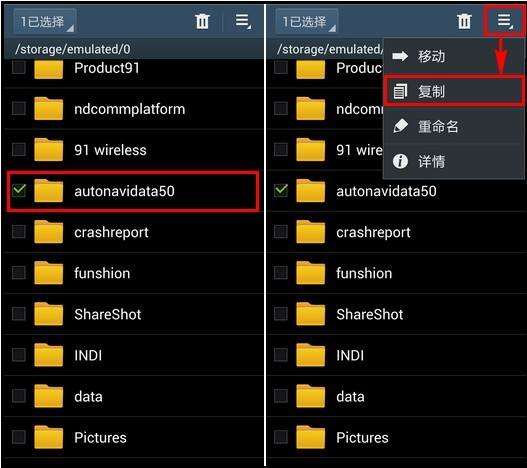Select 重命名 (Rename) menu entry
Viewport: 527px width, 468px height.
[454, 126]
